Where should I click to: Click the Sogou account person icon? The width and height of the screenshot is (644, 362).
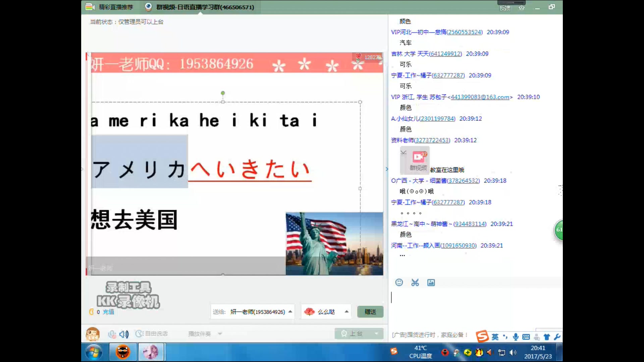537,337
